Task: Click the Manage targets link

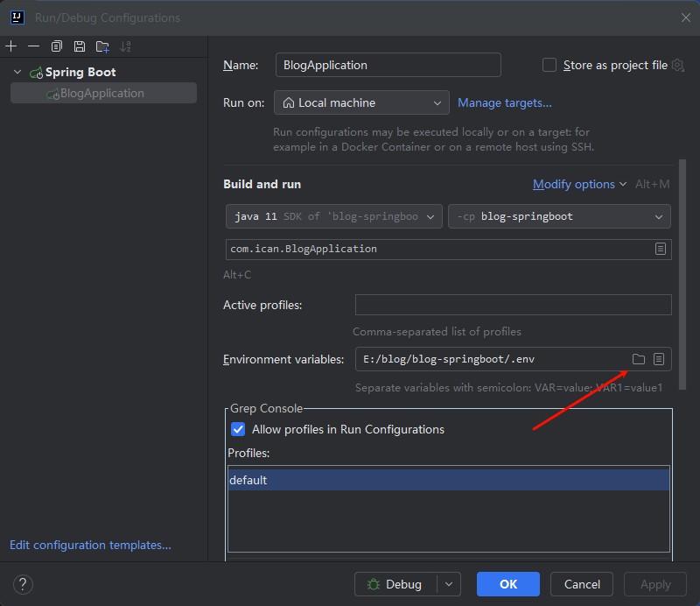Action: coord(505,102)
